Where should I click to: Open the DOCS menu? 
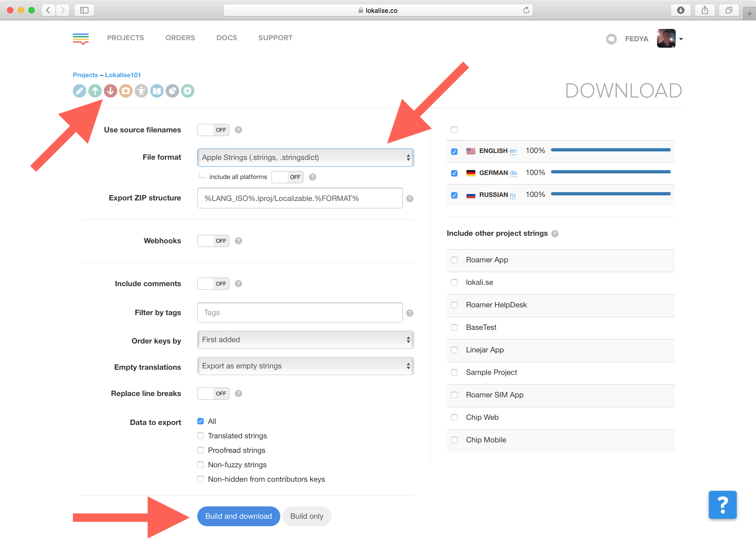click(x=227, y=38)
